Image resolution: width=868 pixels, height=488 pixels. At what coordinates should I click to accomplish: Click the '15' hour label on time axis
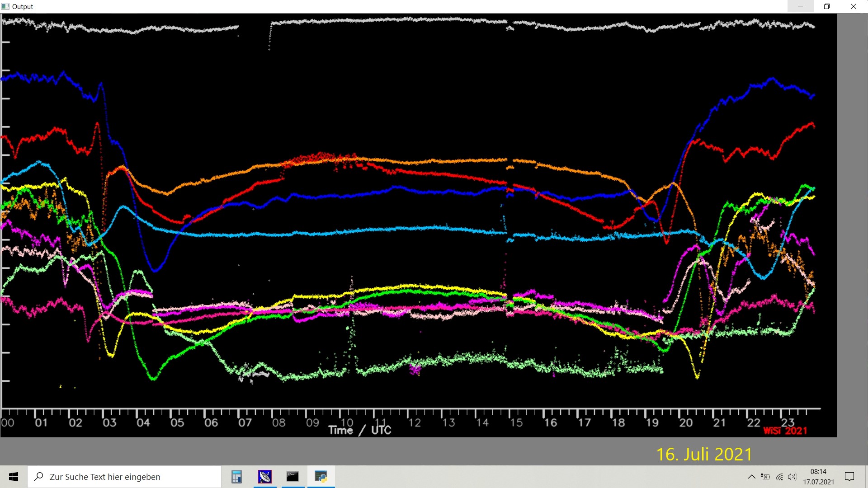pos(516,423)
